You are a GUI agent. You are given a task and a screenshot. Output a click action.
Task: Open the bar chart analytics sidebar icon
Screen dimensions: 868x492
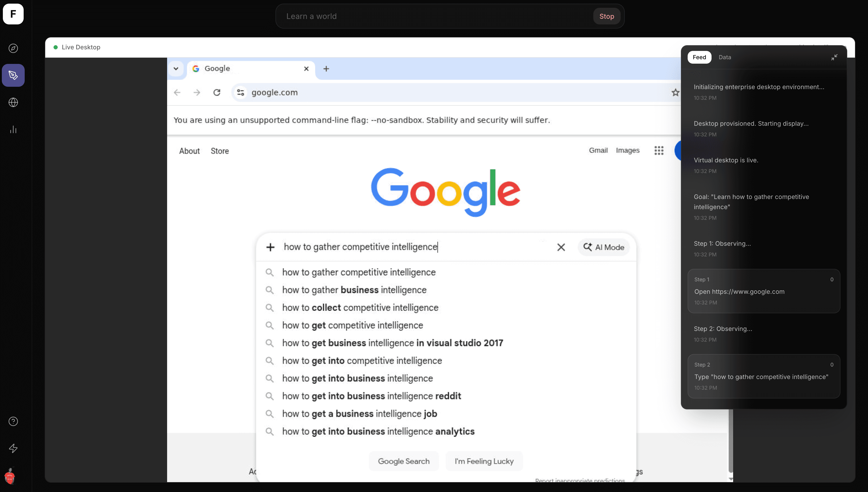pyautogui.click(x=13, y=129)
